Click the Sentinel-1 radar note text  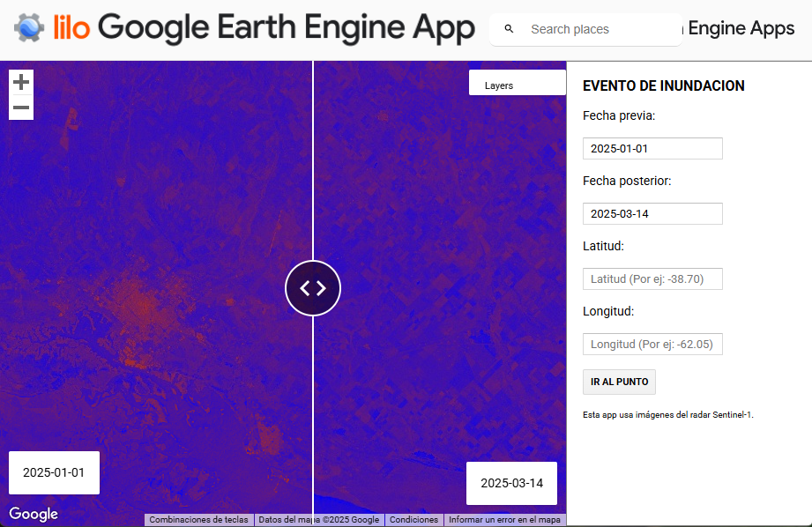click(668, 415)
